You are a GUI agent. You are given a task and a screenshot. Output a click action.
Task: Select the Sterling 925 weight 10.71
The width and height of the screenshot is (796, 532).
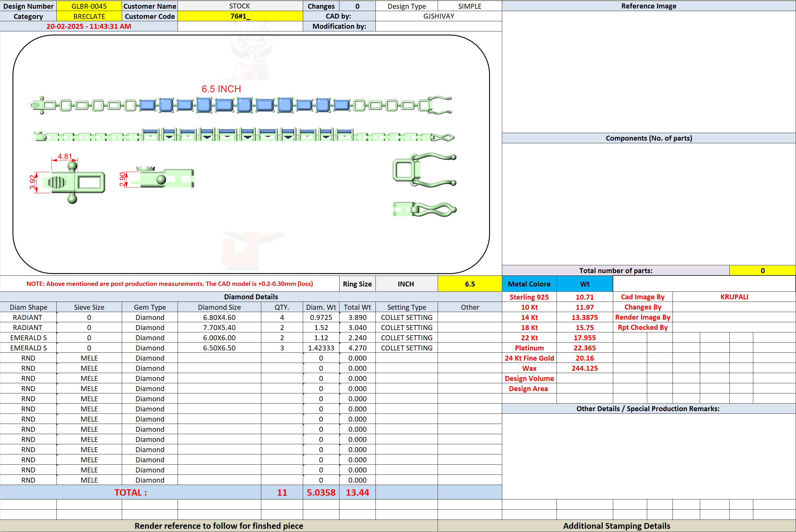click(x=585, y=297)
